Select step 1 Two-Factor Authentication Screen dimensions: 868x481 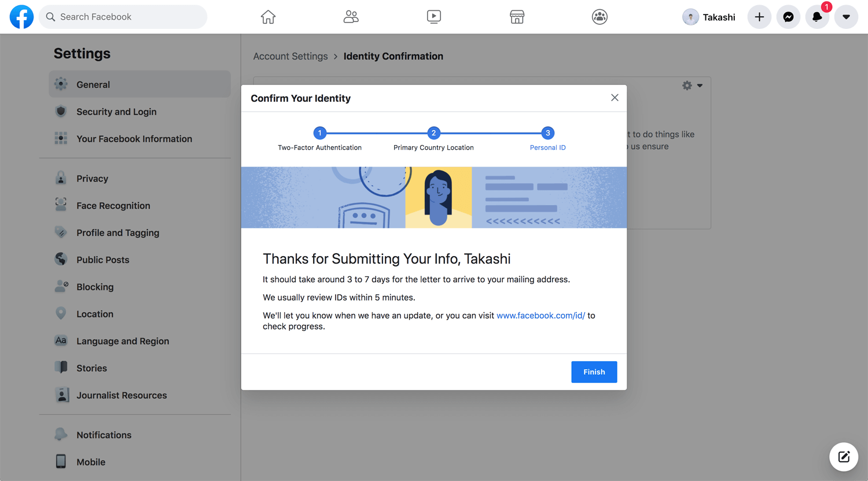319,139
